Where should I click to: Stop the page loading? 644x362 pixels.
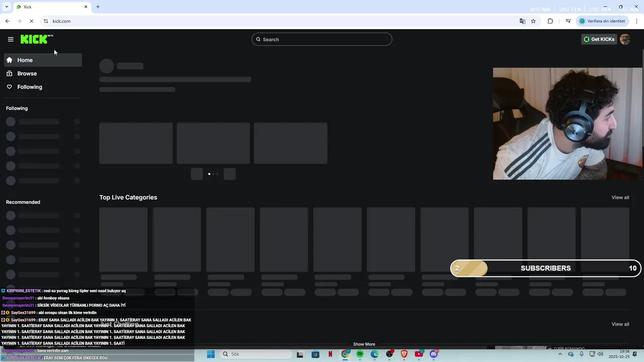[x=31, y=21]
